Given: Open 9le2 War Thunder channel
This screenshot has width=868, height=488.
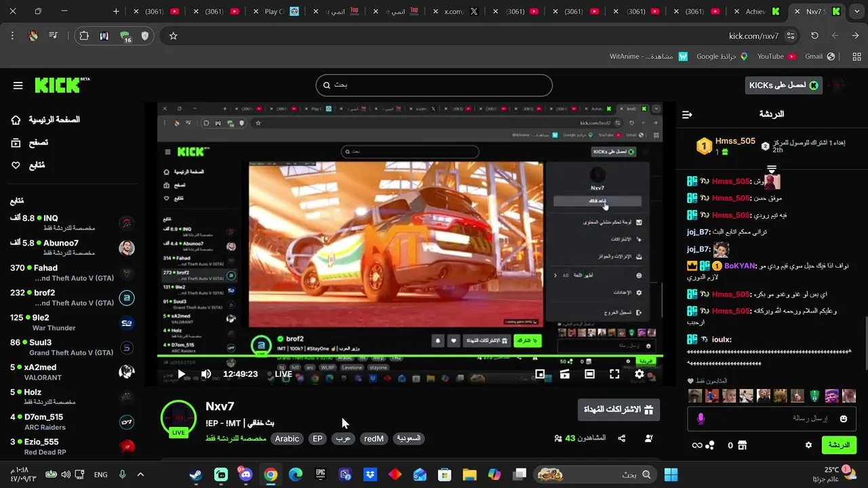Looking at the screenshot, I should click(72, 322).
